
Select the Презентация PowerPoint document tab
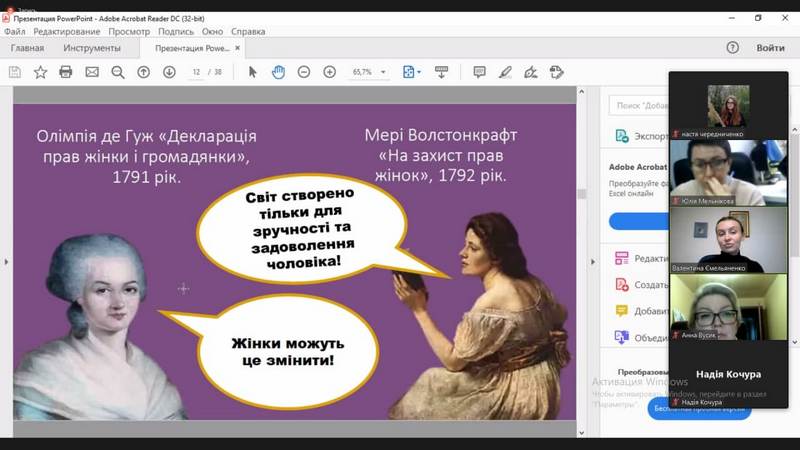pyautogui.click(x=192, y=48)
